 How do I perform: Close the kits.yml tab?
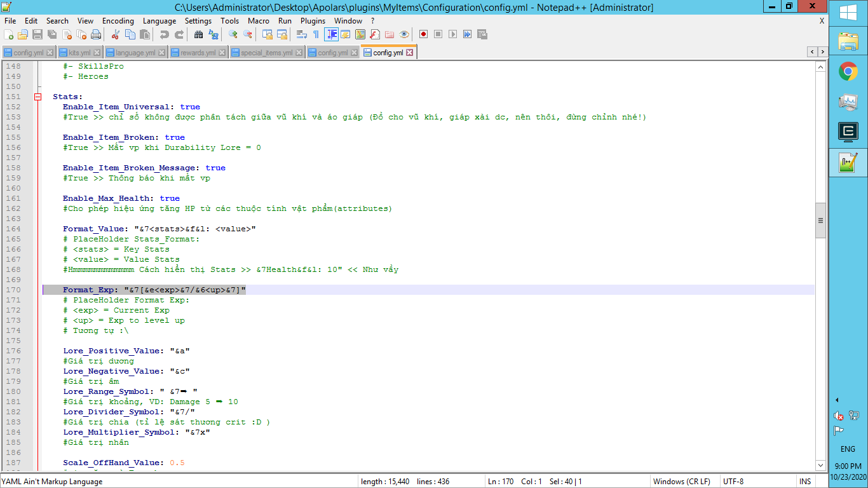[97, 53]
